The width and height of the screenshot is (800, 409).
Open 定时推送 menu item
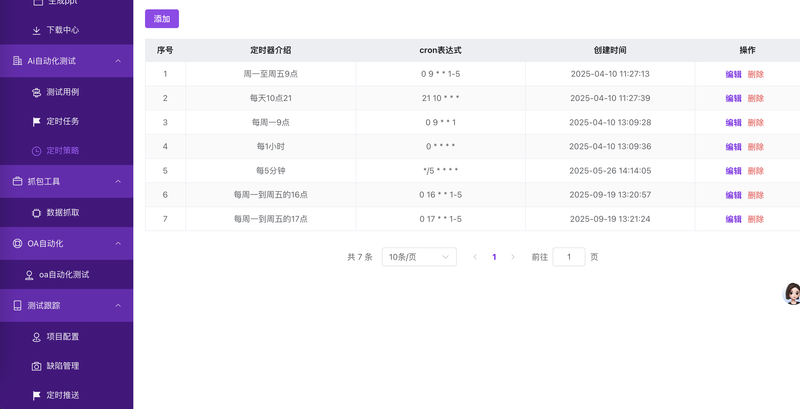[62, 395]
